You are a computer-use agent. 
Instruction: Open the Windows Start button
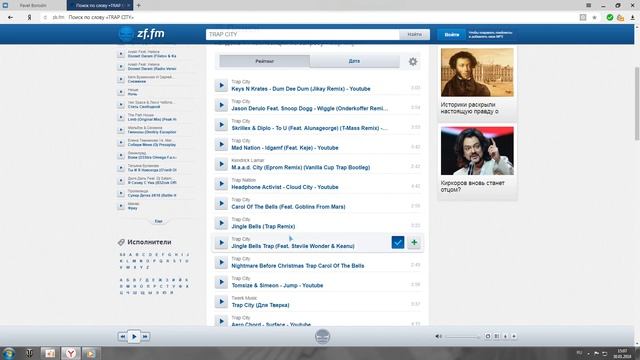tap(9, 353)
